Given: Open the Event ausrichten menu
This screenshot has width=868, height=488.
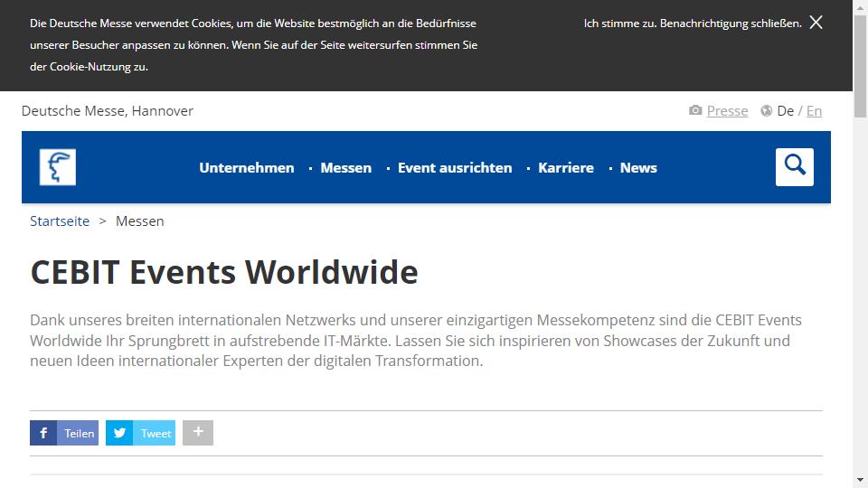Looking at the screenshot, I should (455, 168).
